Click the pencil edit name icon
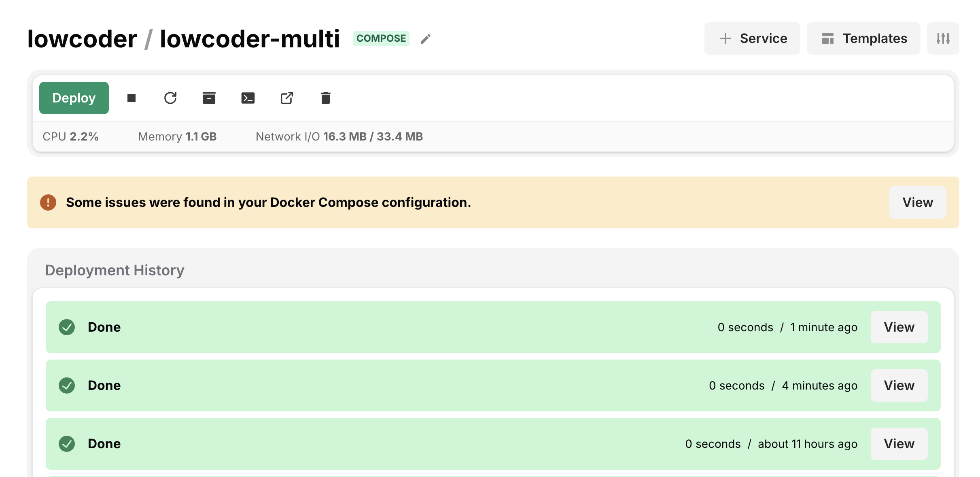The image size is (980, 477). pyautogui.click(x=425, y=39)
